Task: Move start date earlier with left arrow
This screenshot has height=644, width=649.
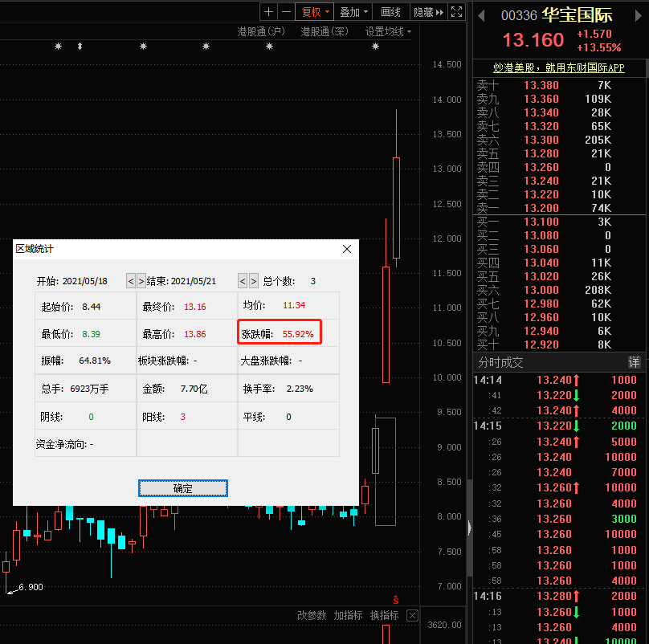Action: (x=131, y=281)
